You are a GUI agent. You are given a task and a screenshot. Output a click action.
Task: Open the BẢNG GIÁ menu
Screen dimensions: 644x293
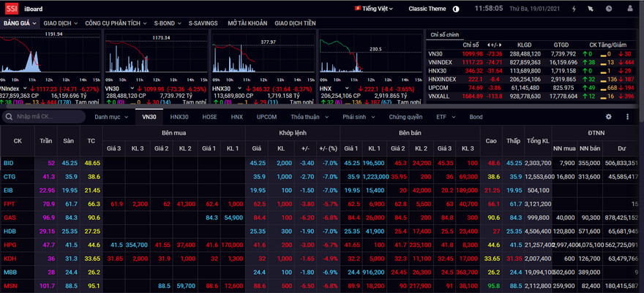(x=19, y=23)
